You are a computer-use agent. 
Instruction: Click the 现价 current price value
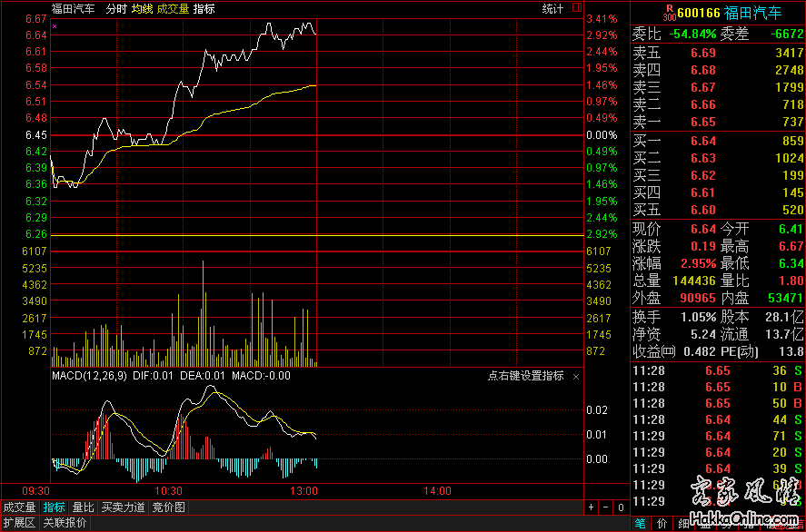[703, 229]
